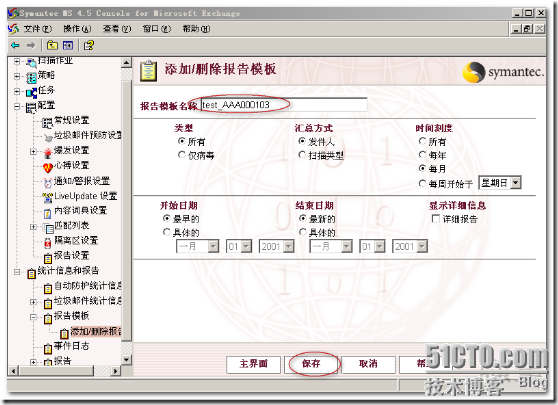Click the 报告模板 clipboard icon
The image size is (558, 405).
[48, 318]
